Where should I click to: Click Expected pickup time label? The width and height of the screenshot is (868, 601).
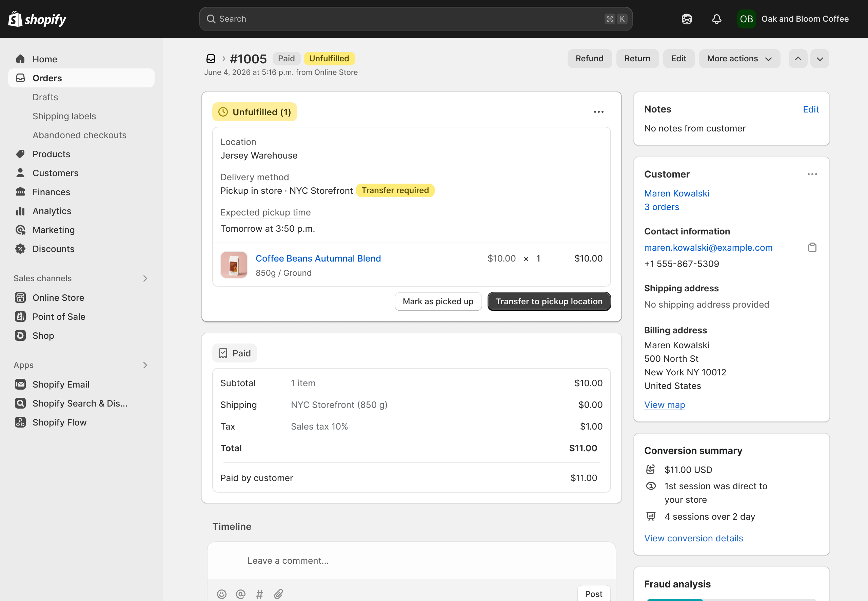tap(265, 212)
